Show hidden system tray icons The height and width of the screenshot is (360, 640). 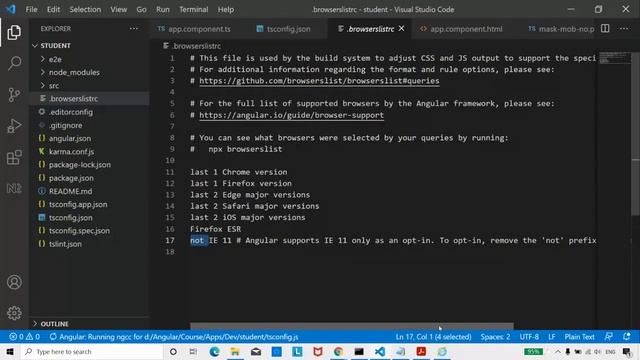click(x=558, y=351)
